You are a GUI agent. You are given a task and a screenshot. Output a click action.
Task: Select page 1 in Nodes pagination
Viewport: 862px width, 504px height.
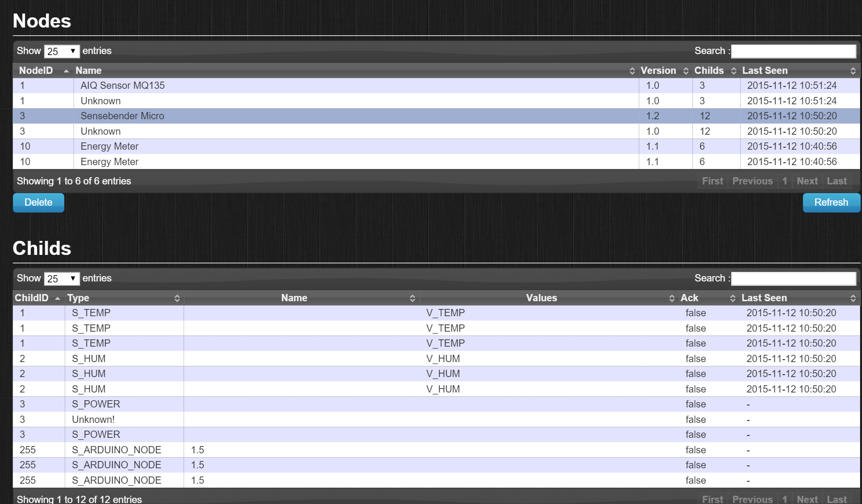pyautogui.click(x=785, y=181)
